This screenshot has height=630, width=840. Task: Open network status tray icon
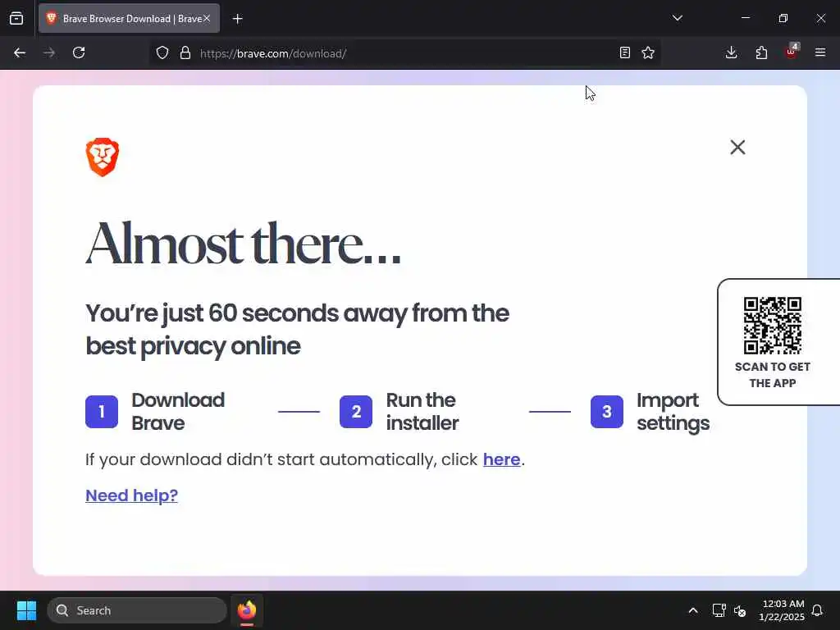pos(719,610)
